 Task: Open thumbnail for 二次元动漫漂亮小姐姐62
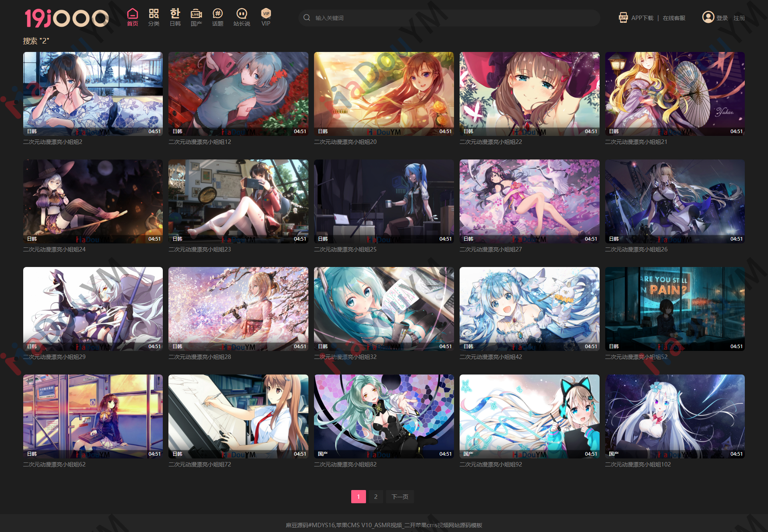[x=93, y=416]
